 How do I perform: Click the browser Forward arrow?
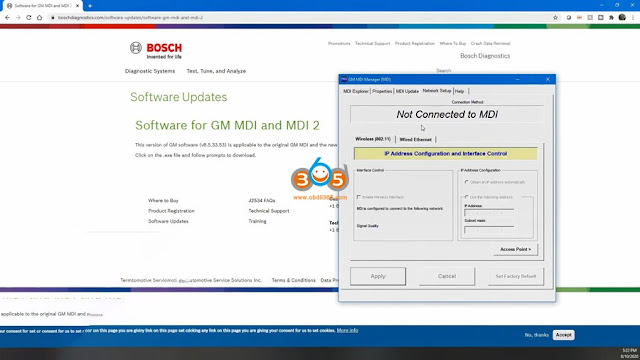click(x=18, y=18)
